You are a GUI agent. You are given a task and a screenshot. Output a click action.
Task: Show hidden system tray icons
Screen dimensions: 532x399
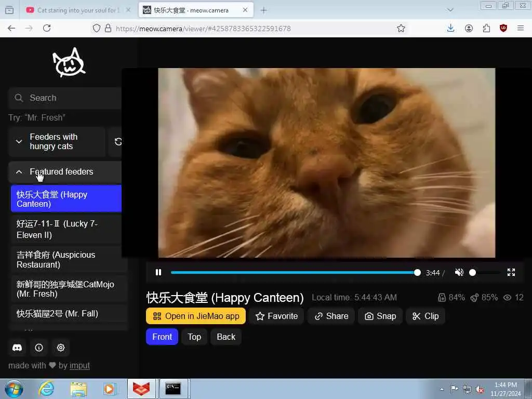pyautogui.click(x=442, y=389)
